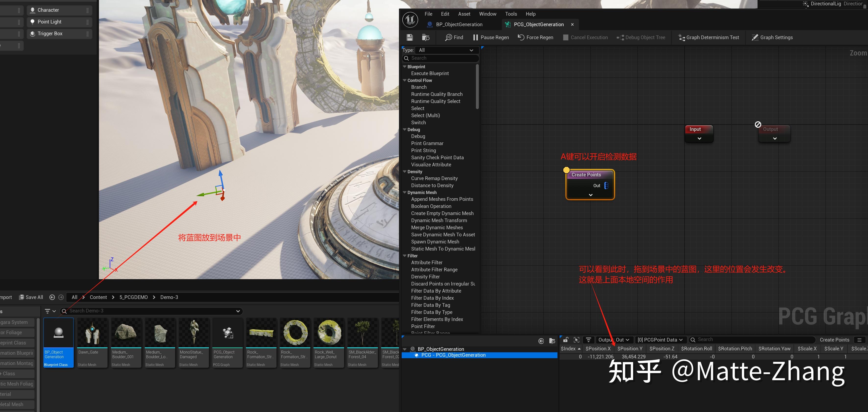The image size is (868, 412).
Task: Open the Output: Out dropdown
Action: [614, 340]
